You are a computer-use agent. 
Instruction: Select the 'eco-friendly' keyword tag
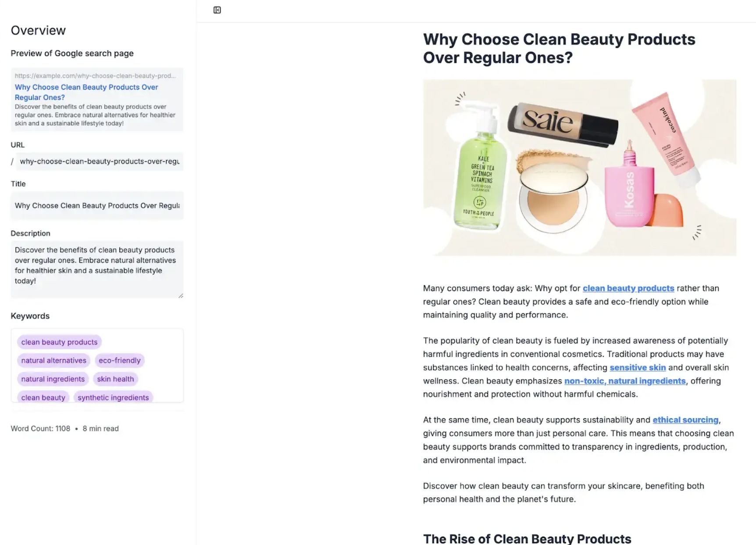[x=119, y=361]
